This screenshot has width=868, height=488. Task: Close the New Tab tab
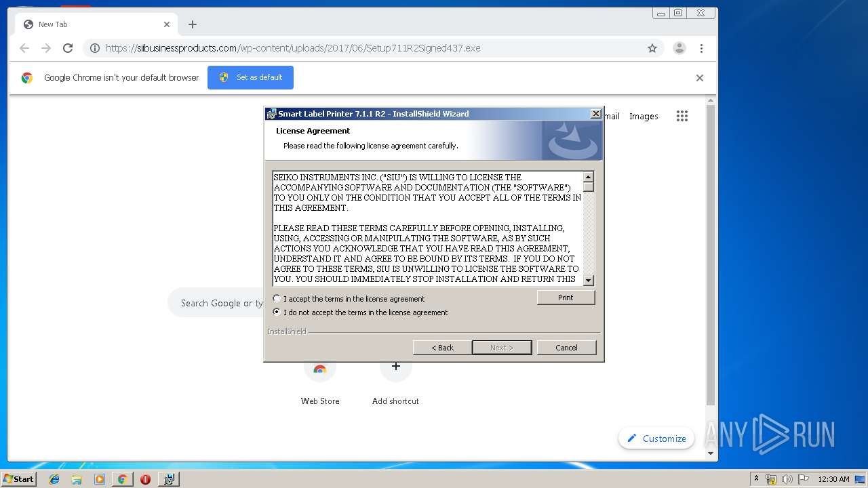pyautogui.click(x=167, y=24)
